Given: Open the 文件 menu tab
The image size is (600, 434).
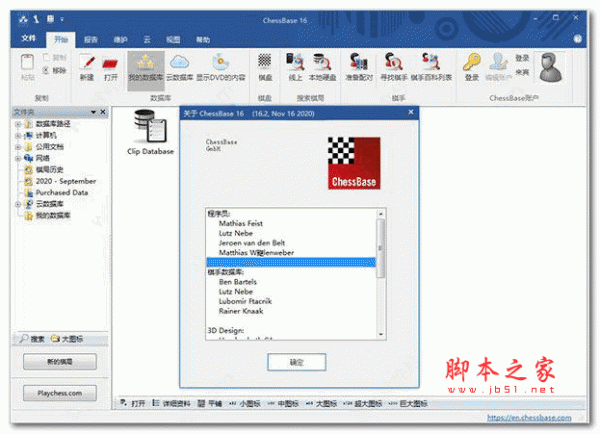Looking at the screenshot, I should click(x=27, y=39).
